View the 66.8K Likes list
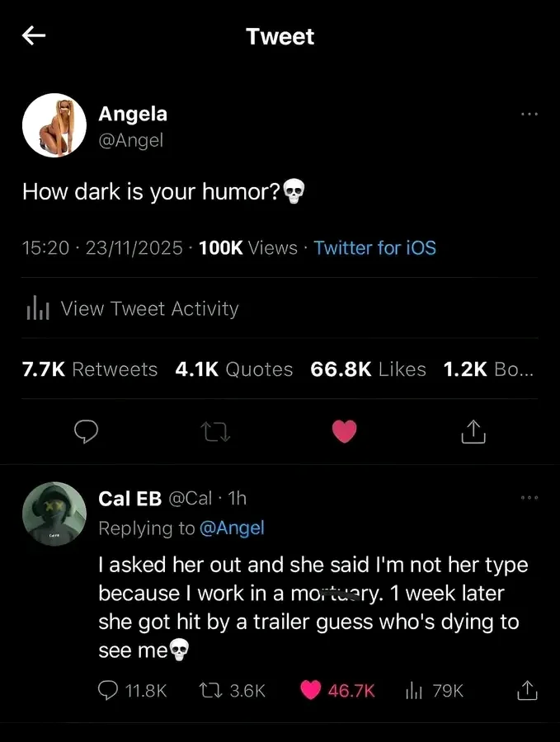Viewport: 560px width, 742px height. coord(368,369)
